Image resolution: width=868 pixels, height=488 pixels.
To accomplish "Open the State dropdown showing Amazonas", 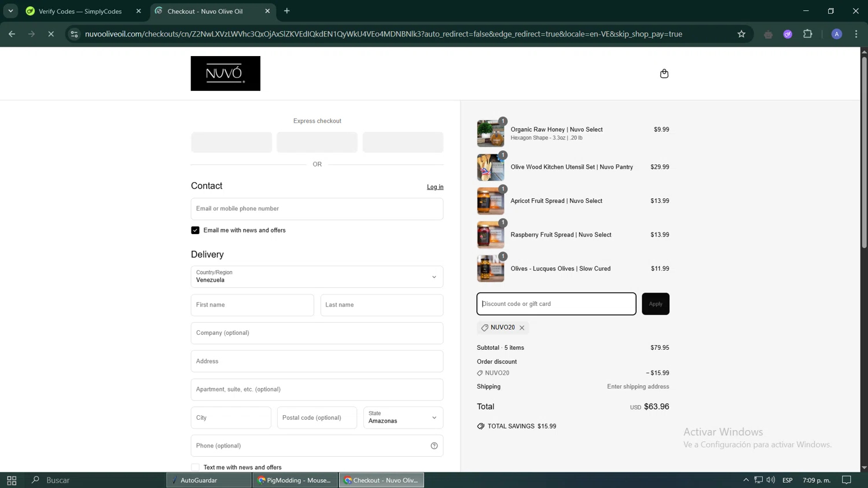I will pyautogui.click(x=403, y=417).
